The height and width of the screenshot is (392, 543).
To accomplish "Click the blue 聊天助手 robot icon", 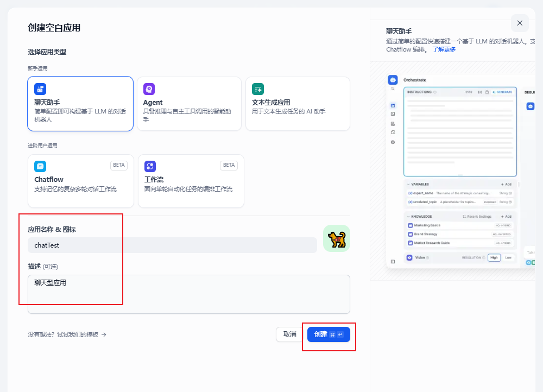I will tap(40, 89).
